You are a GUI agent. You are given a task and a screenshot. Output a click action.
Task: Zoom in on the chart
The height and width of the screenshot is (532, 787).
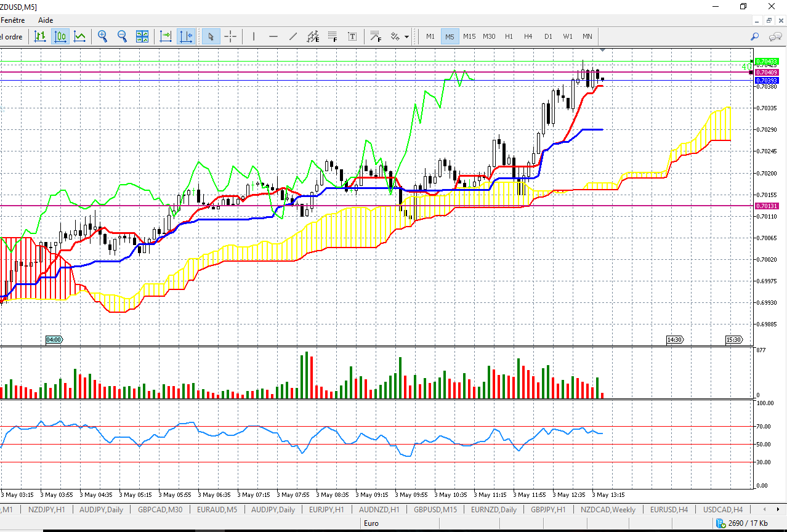102,36
